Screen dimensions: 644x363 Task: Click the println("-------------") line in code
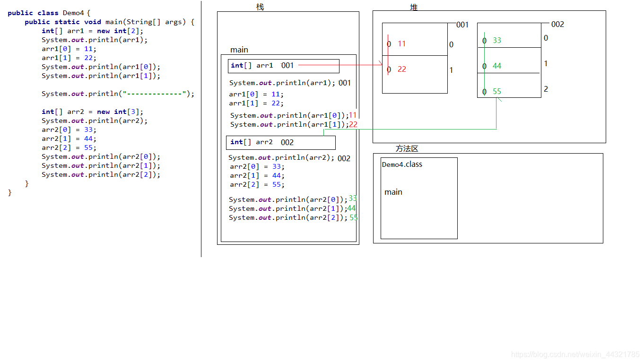pyautogui.click(x=118, y=94)
